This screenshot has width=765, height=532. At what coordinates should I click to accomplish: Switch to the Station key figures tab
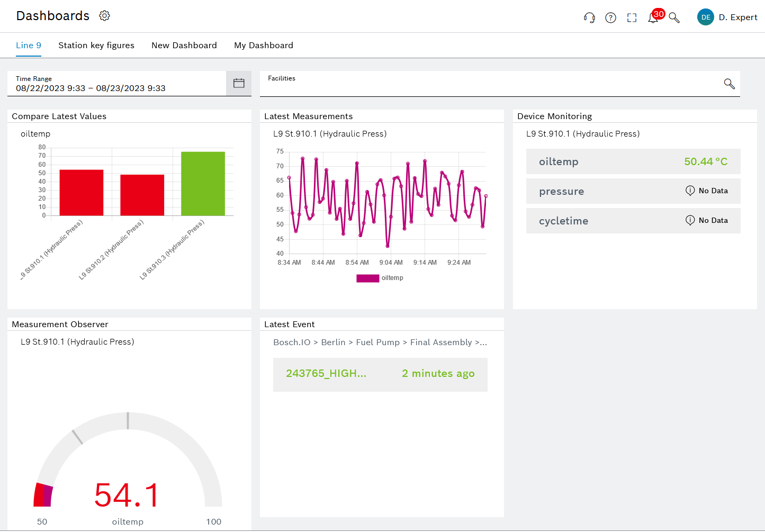click(x=96, y=45)
